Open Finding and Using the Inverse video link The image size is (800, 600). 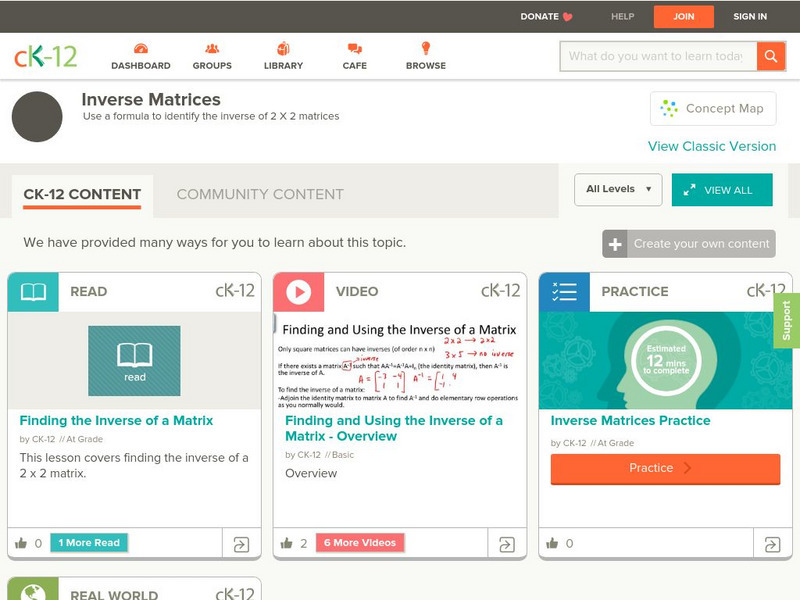[x=394, y=428]
